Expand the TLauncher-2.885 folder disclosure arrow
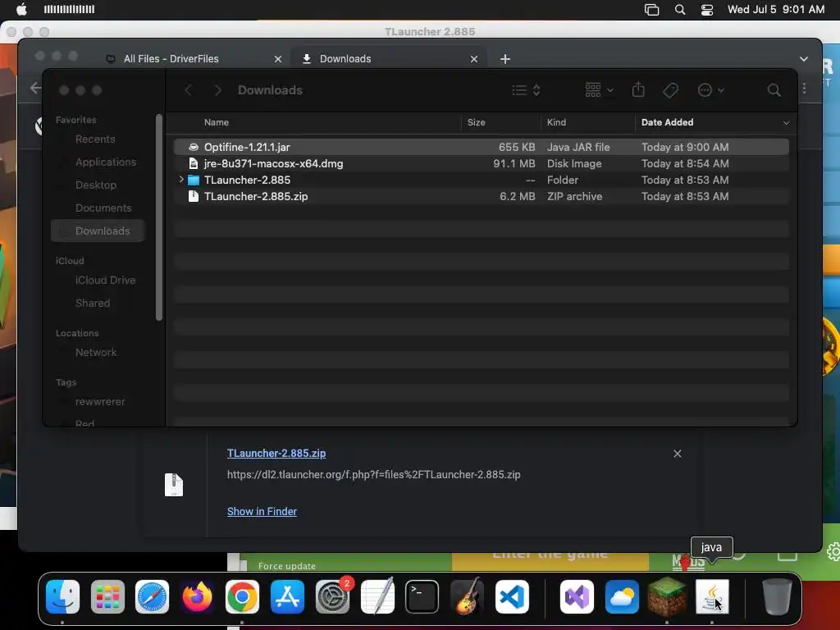Image resolution: width=840 pixels, height=630 pixels. [x=181, y=180]
